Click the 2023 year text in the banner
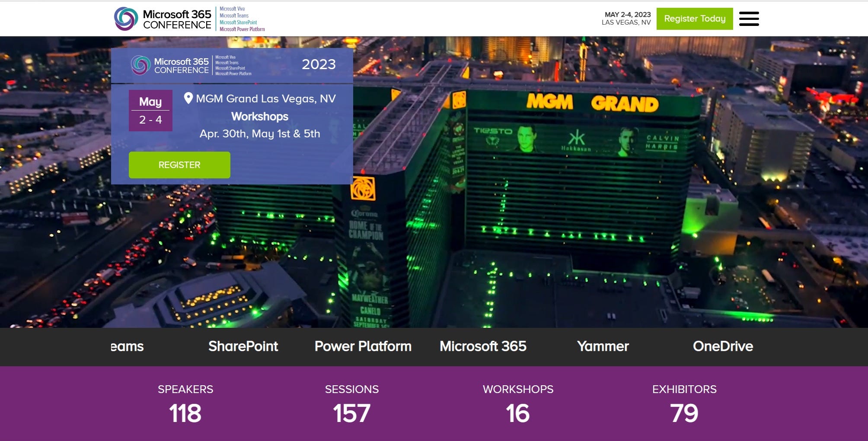This screenshot has height=441, width=868. [319, 64]
